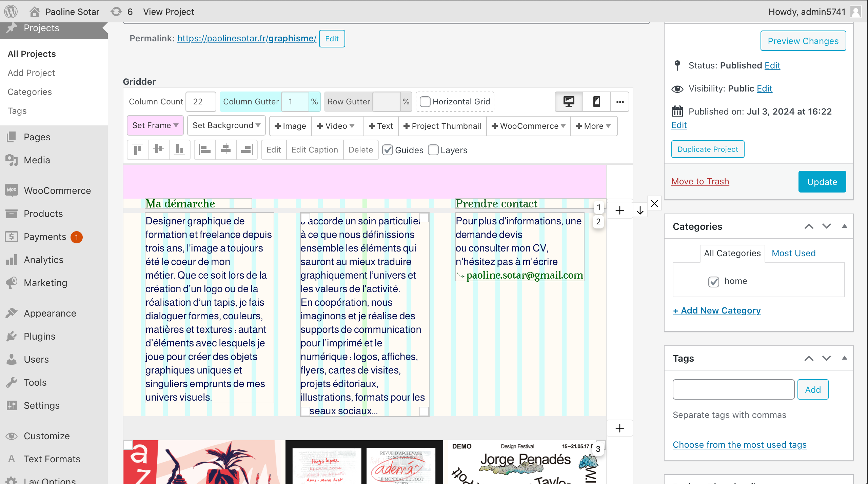
Task: Click the Column Count input field
Action: tap(201, 102)
